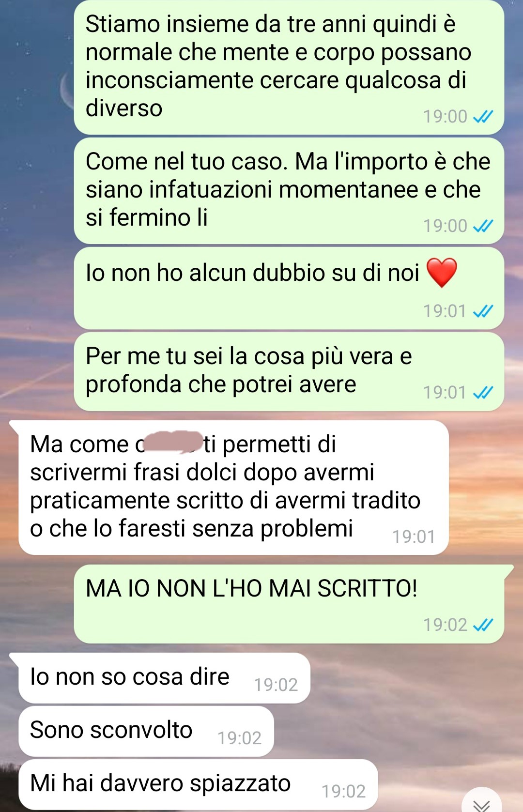Tap read ticks on 'MA IO NON L'HO MAI SCRITTO!' message

tap(483, 625)
